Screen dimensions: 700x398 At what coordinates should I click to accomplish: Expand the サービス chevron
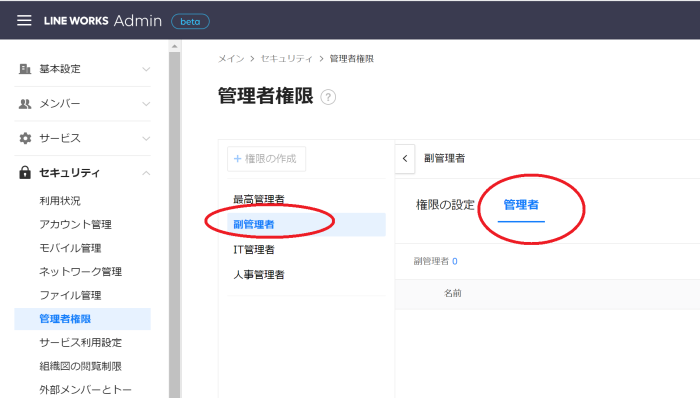pyautogui.click(x=146, y=138)
